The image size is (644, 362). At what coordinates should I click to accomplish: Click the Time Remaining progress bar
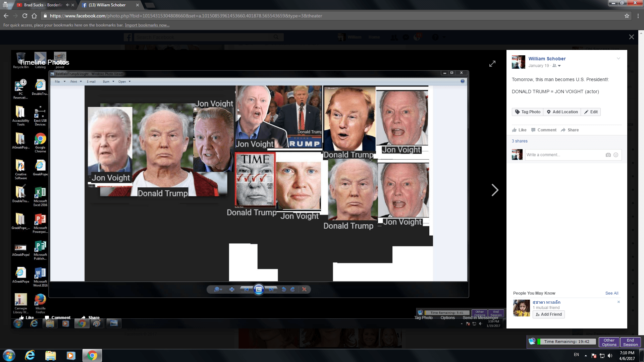pyautogui.click(x=567, y=342)
